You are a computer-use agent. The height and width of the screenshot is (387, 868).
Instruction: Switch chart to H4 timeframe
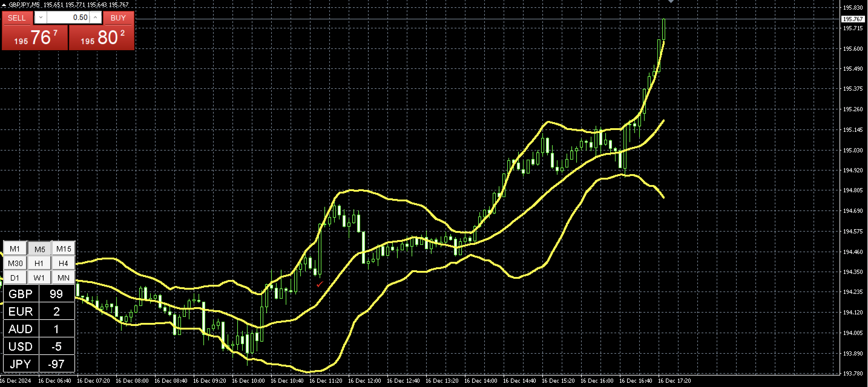coord(63,263)
